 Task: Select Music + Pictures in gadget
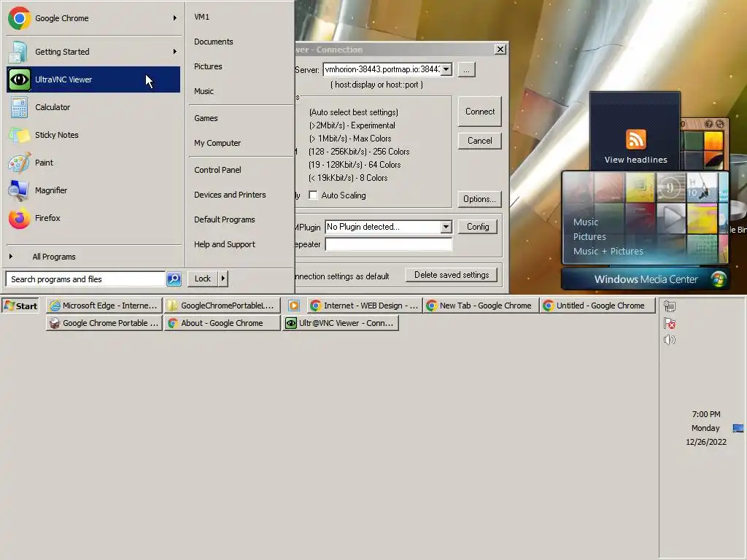[608, 251]
